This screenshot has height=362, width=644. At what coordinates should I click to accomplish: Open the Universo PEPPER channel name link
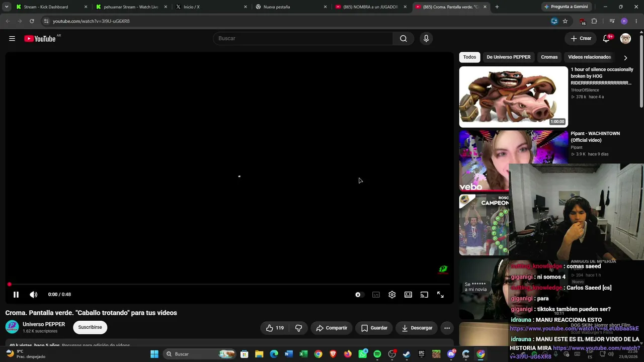tap(44, 324)
